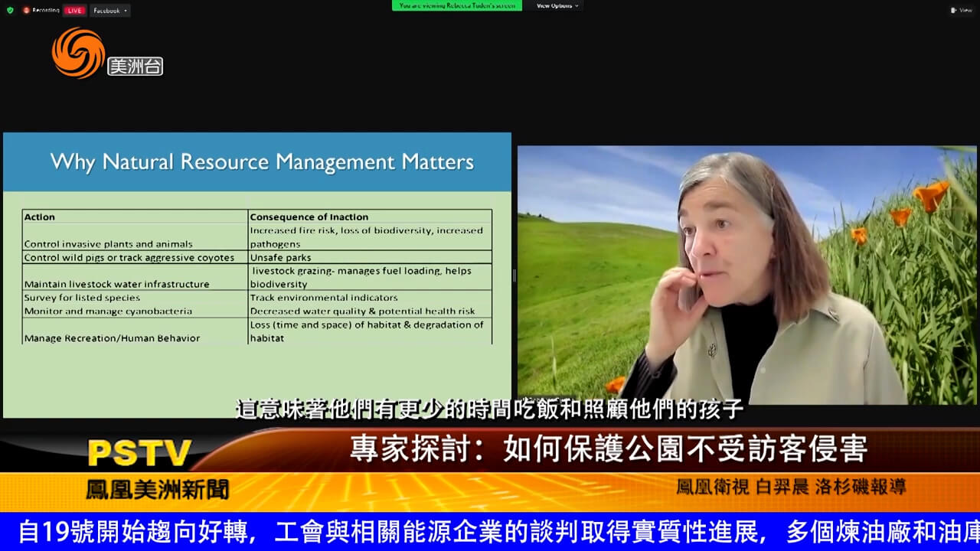Click the blue scrolling news ticker
This screenshot has width=980, height=551.
pos(490,532)
